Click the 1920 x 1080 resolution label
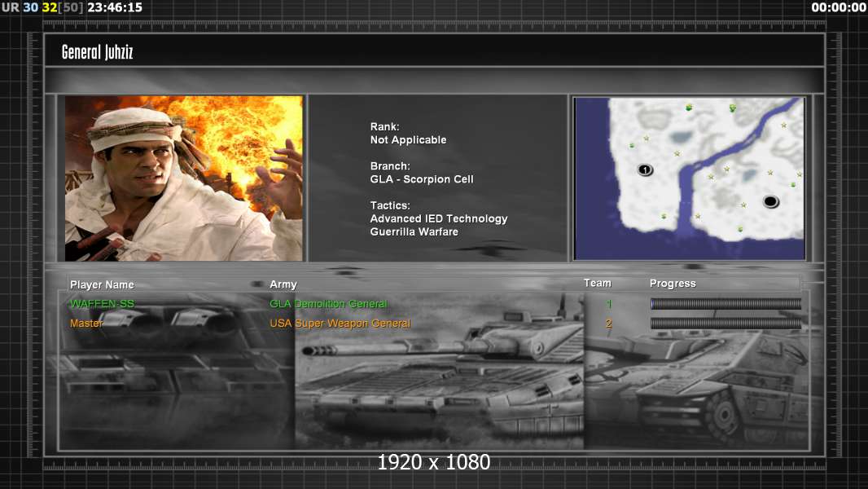Screen dimensions: 868x489 (x=433, y=463)
